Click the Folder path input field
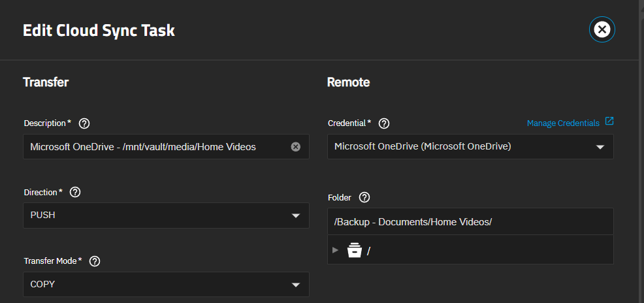The height and width of the screenshot is (303, 644). click(470, 222)
